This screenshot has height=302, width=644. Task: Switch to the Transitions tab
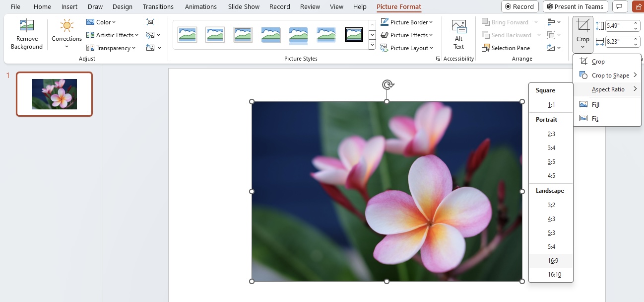click(x=158, y=6)
